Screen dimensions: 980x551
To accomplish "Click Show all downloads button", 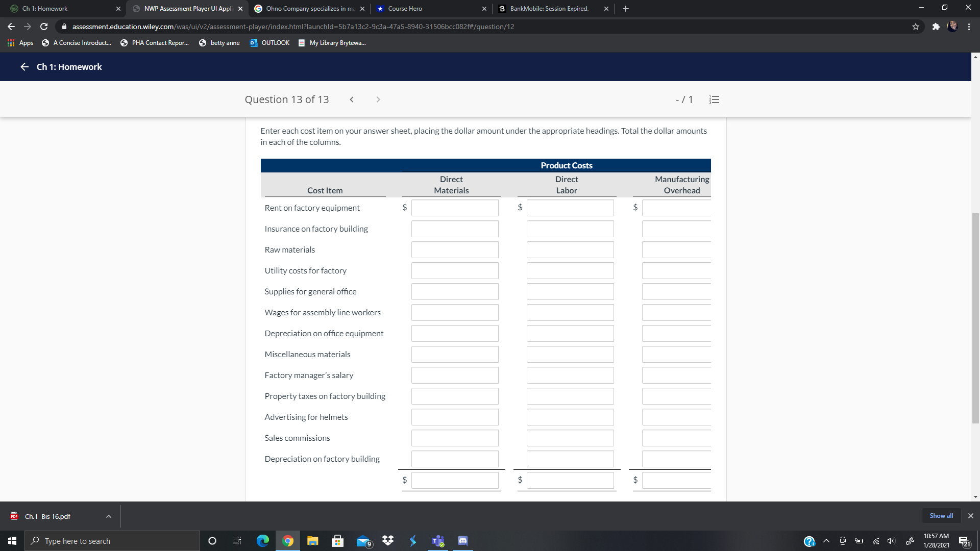I will point(941,516).
